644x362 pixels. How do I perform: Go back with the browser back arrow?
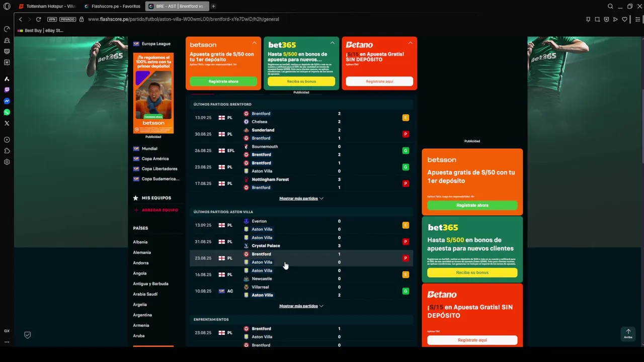click(x=20, y=19)
